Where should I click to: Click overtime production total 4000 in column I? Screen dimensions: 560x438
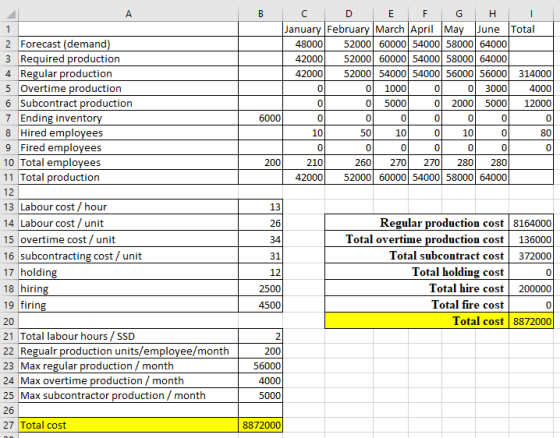(x=531, y=88)
